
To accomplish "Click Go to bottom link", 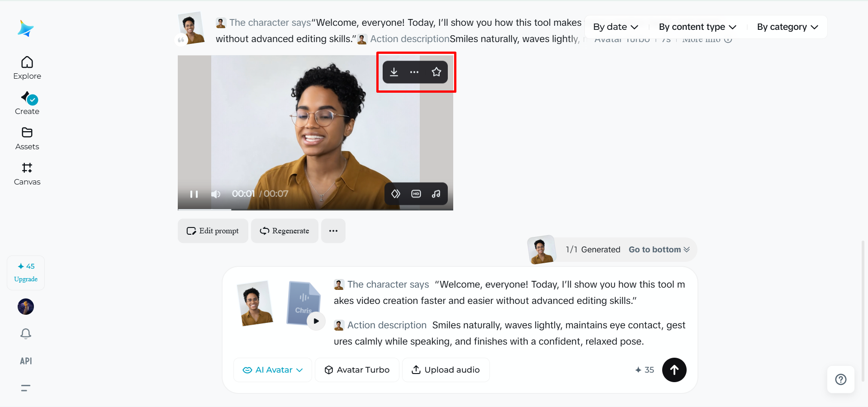I will [659, 250].
